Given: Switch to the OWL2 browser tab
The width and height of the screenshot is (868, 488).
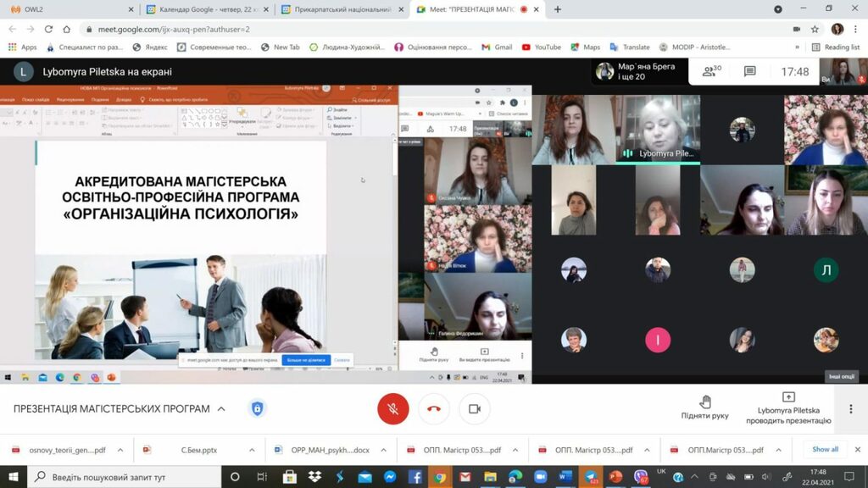Looking at the screenshot, I should [x=70, y=9].
